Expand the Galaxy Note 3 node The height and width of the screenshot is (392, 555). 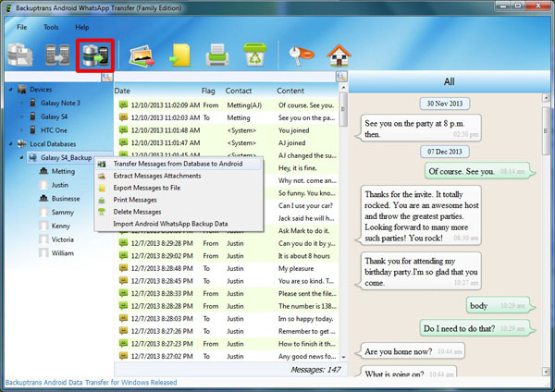pos(21,103)
